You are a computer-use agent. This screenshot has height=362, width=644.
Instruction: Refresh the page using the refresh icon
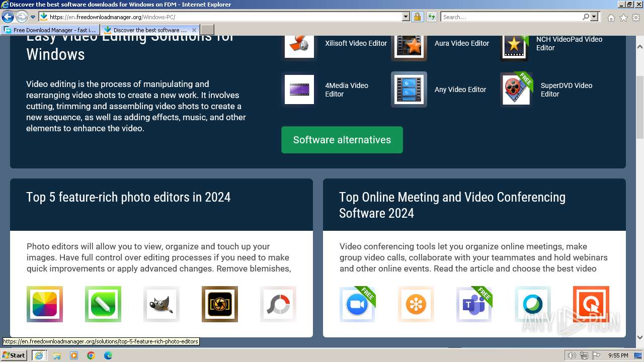tap(431, 17)
